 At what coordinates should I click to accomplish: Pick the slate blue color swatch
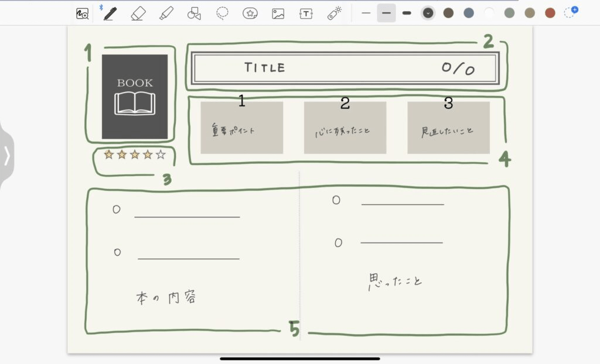(469, 13)
